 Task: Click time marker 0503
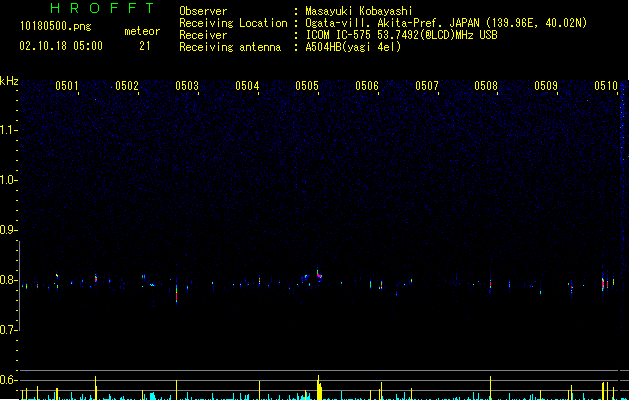coord(187,86)
